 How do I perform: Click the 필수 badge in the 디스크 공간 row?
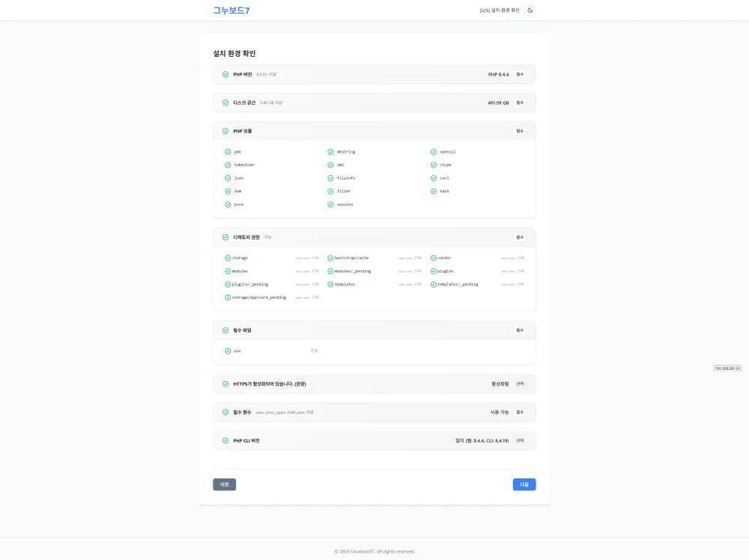click(x=520, y=103)
